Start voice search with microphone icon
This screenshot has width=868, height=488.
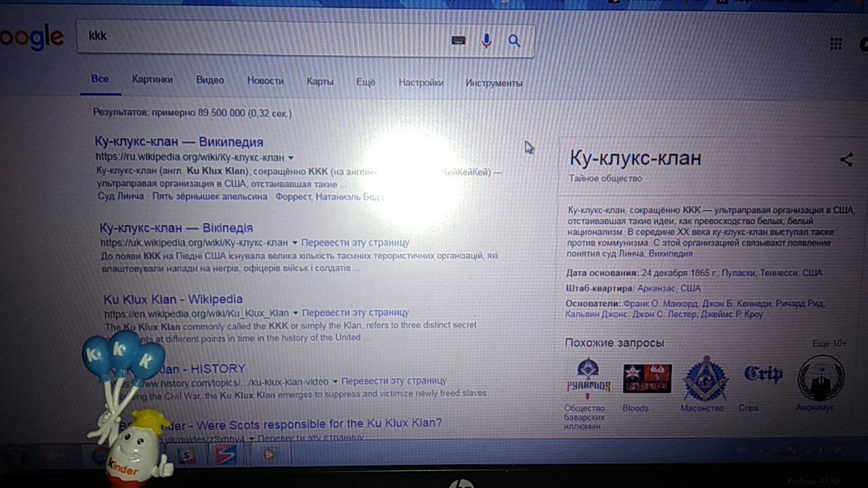tap(486, 41)
